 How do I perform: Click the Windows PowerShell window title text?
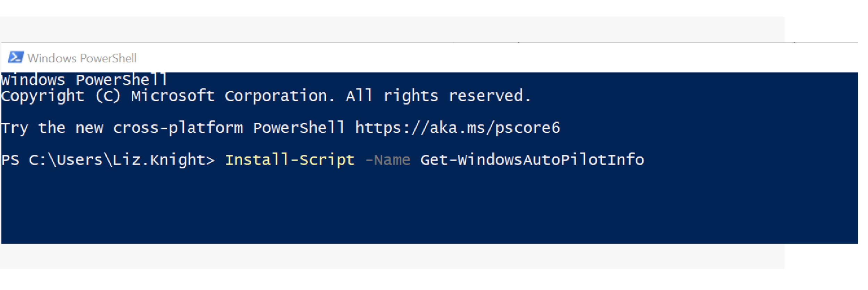(x=82, y=58)
